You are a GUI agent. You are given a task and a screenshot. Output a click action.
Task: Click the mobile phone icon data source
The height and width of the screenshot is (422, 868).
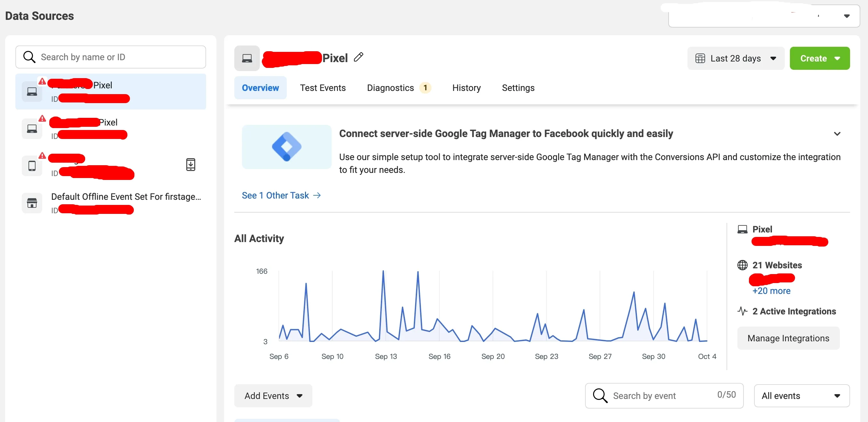(x=32, y=166)
